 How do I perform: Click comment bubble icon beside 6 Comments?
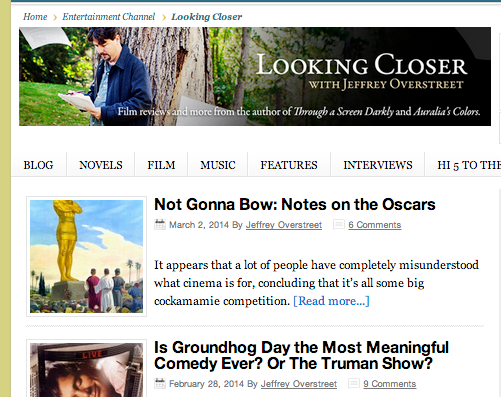(x=339, y=225)
